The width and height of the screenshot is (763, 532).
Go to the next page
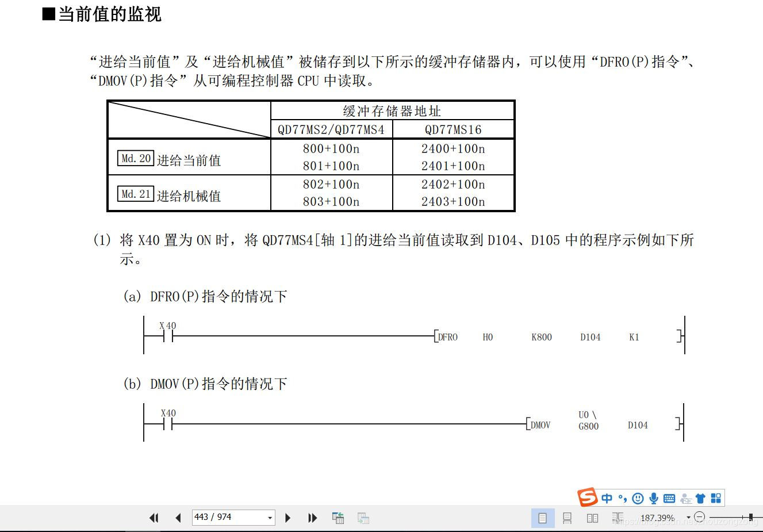[x=288, y=518]
